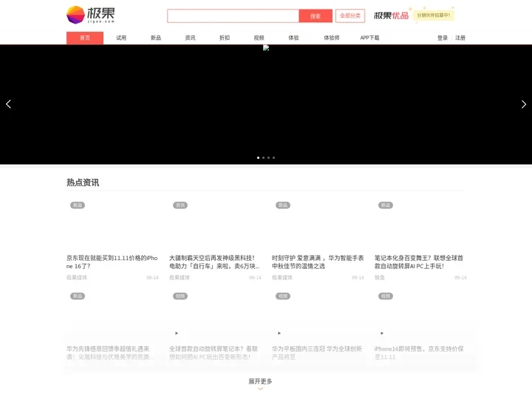532x399 pixels.
Task: Open article 笔记本化身百变舞王 联想全球首款
Action: [419, 262]
